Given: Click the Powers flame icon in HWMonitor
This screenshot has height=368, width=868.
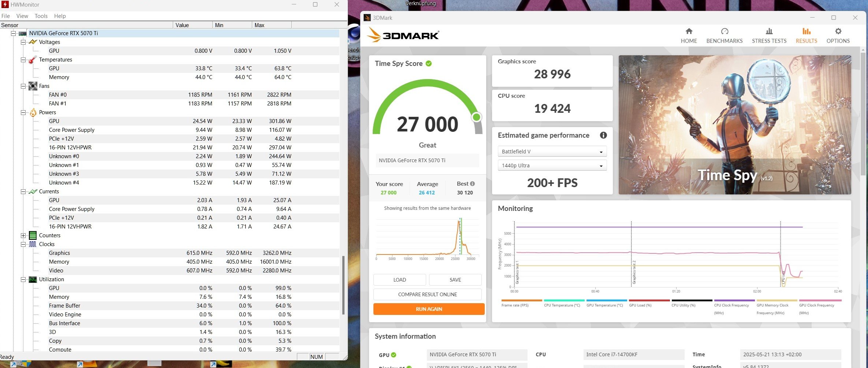Looking at the screenshot, I should (x=33, y=112).
